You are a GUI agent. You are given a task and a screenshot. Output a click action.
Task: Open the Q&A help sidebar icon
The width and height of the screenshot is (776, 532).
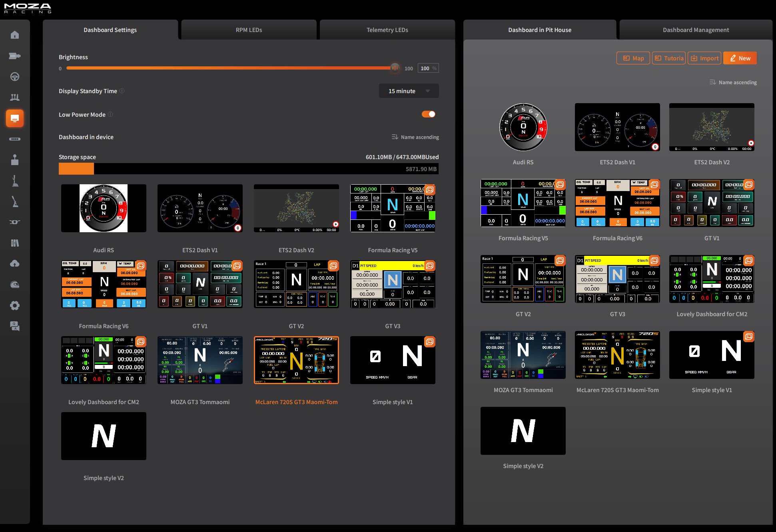(x=15, y=326)
